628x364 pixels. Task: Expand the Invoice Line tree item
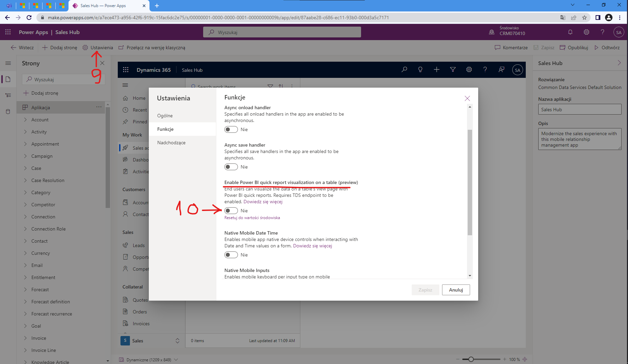click(25, 350)
